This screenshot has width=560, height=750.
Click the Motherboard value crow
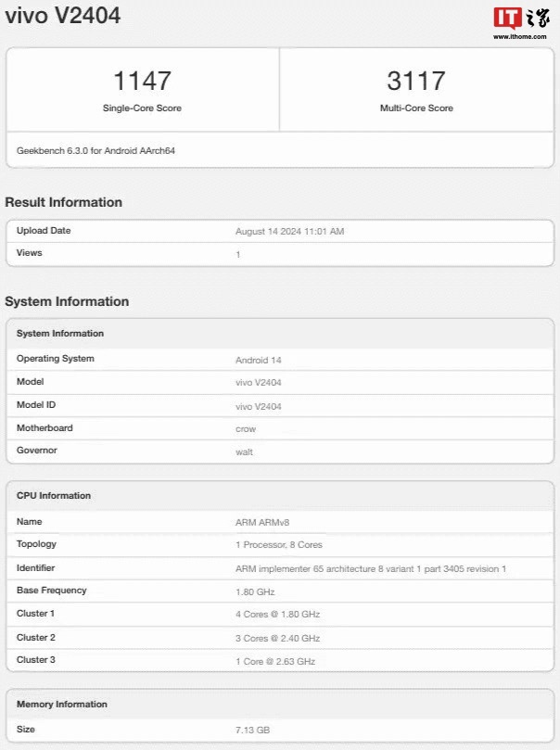tap(246, 429)
